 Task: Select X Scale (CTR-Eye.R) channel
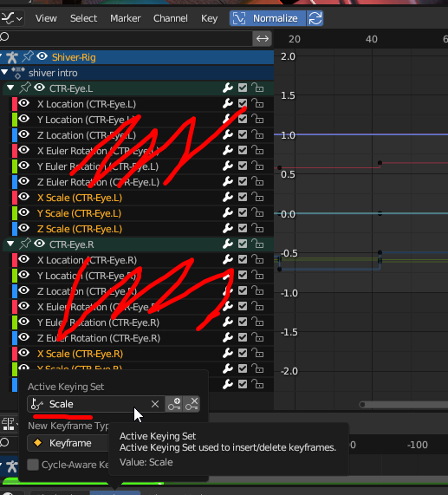pos(80,354)
